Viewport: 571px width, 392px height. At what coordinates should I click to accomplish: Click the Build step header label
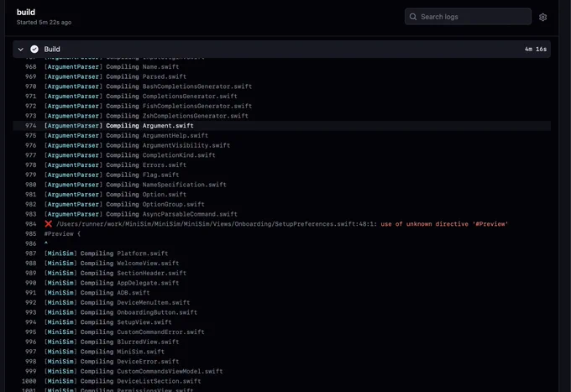pos(52,50)
